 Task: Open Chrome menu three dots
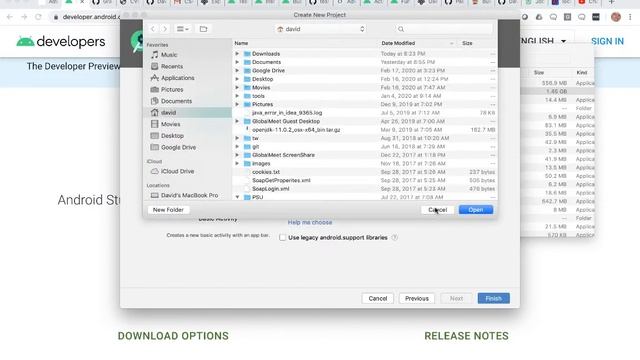coord(630,17)
